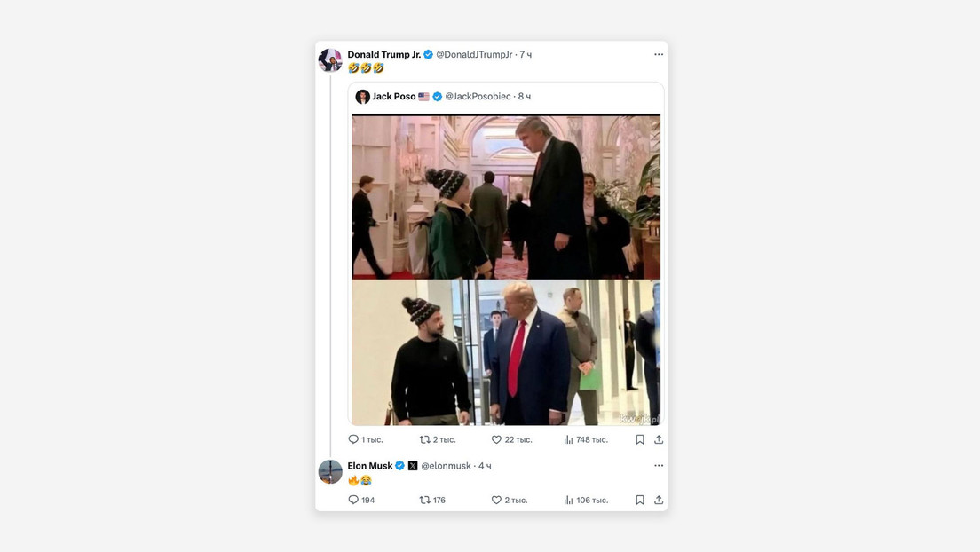Click the reply icon on Elon Musk's reply
Image resolution: width=980 pixels, height=552 pixels.
(354, 499)
